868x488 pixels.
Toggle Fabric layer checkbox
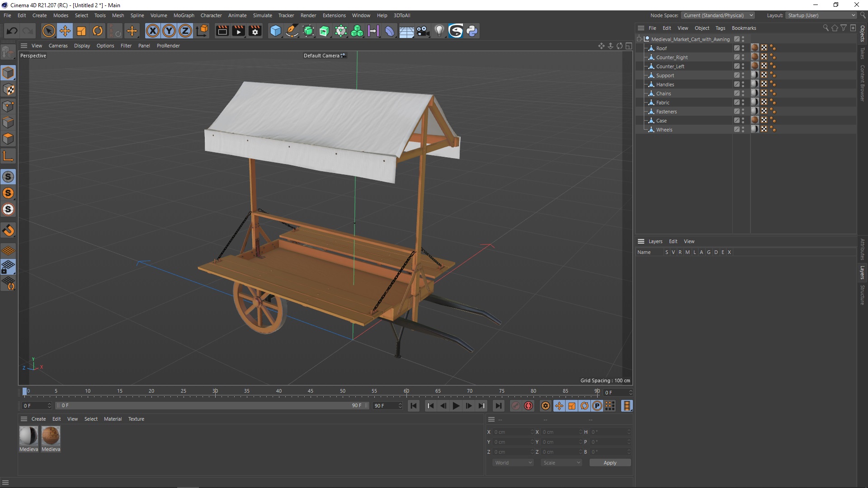point(737,102)
